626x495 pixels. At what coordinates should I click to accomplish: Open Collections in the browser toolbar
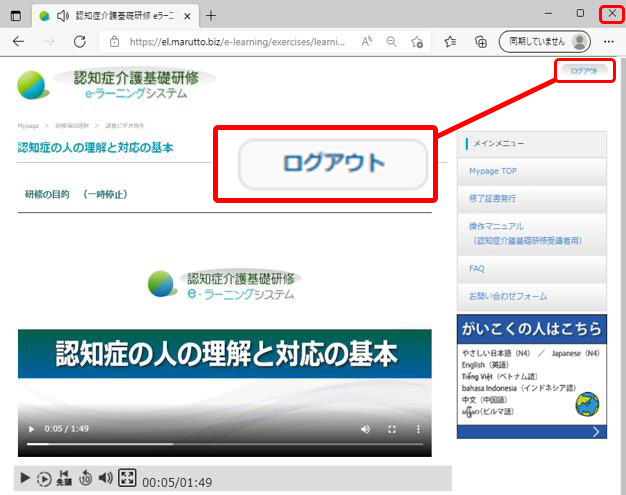tap(480, 41)
